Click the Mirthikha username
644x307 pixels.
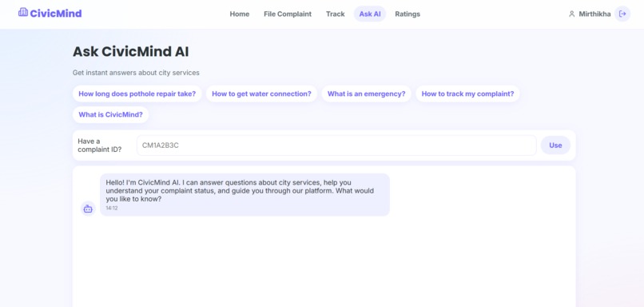pyautogui.click(x=594, y=14)
